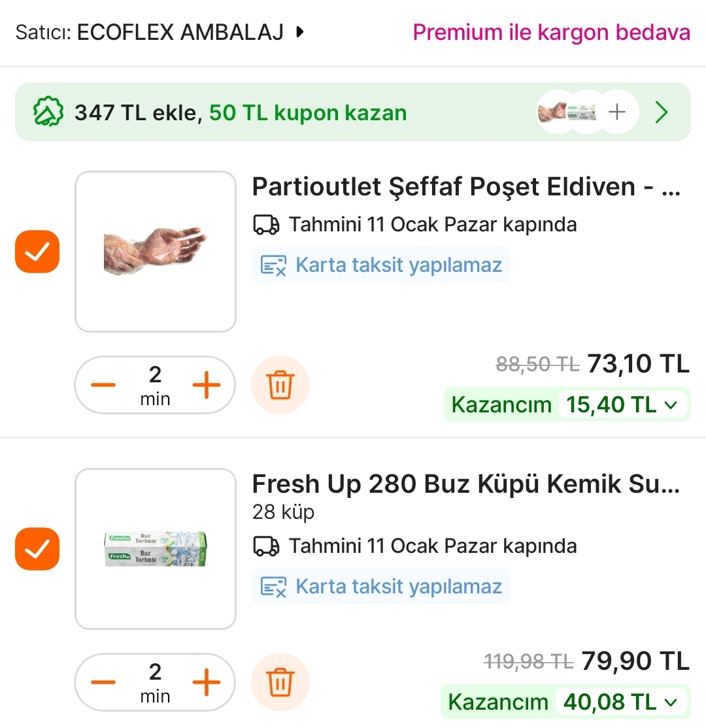Open the Partioutlet Şeffaf Poşet Eldiven title

tap(466, 187)
